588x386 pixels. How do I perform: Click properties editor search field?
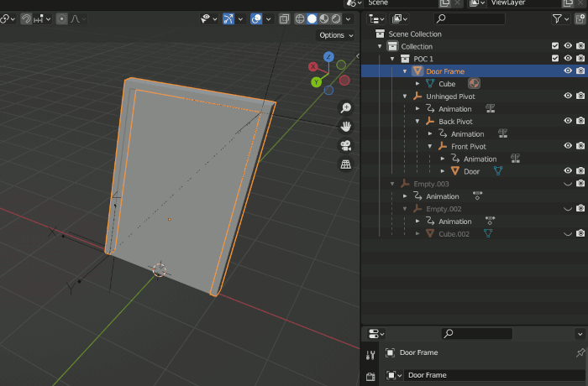click(476, 333)
